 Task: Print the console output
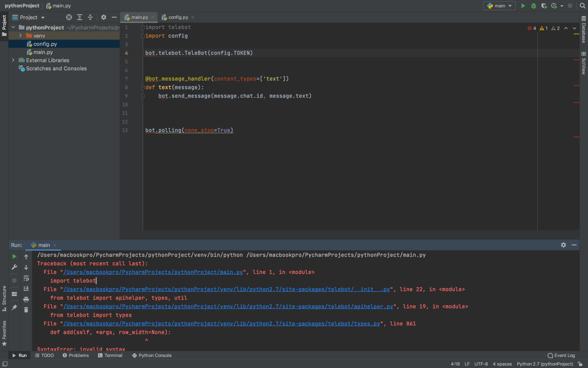[x=26, y=299]
